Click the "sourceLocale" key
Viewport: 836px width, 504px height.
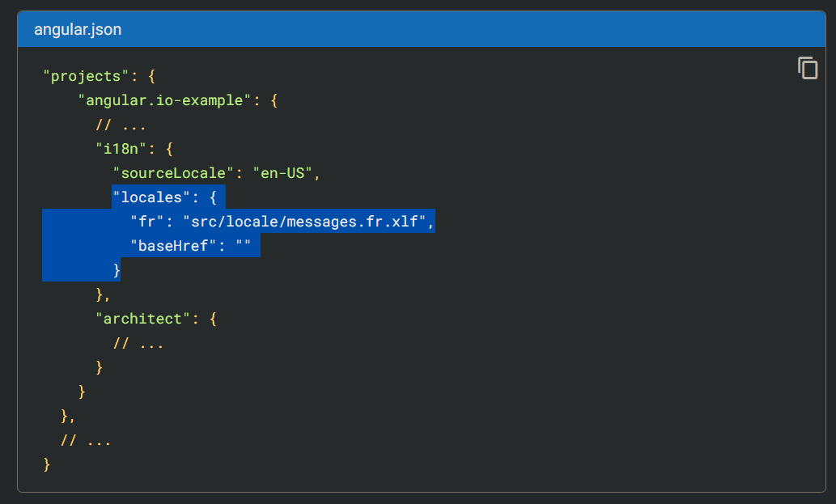[x=173, y=173]
